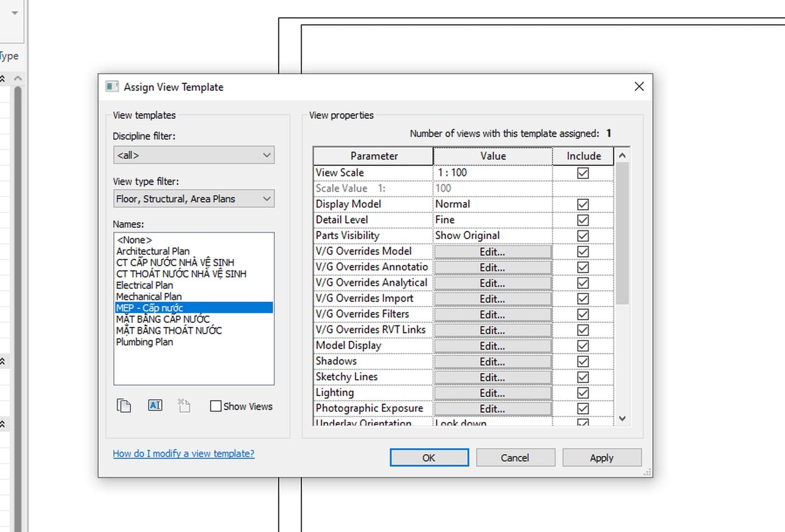The height and width of the screenshot is (532, 785).
Task: Click the View Scale value 1 : 100
Action: [493, 173]
